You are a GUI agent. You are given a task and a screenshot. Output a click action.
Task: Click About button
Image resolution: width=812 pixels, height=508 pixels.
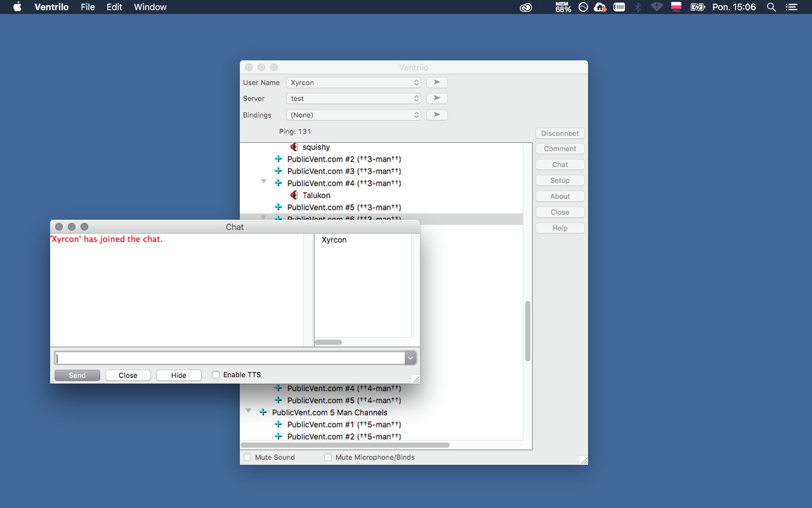click(x=560, y=196)
